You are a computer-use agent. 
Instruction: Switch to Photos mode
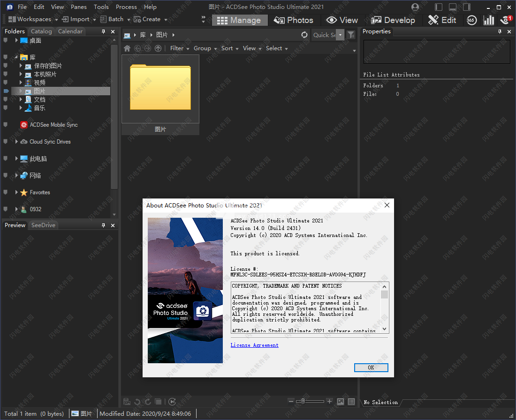point(294,20)
